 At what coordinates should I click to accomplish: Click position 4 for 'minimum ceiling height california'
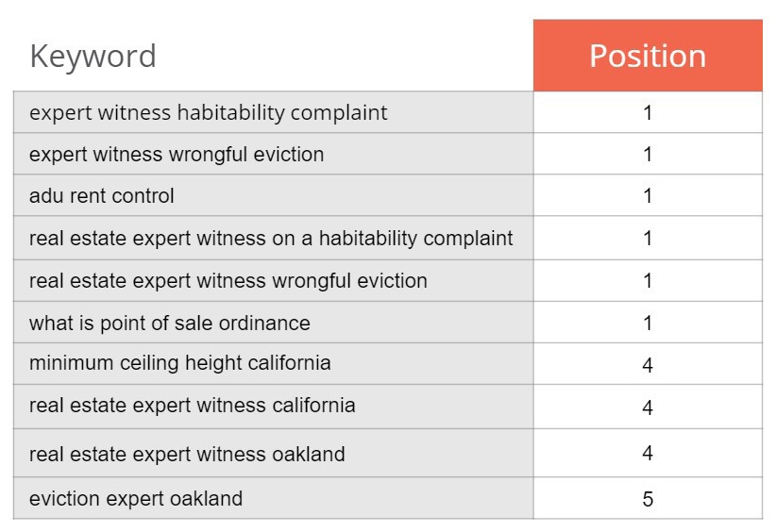[648, 365]
